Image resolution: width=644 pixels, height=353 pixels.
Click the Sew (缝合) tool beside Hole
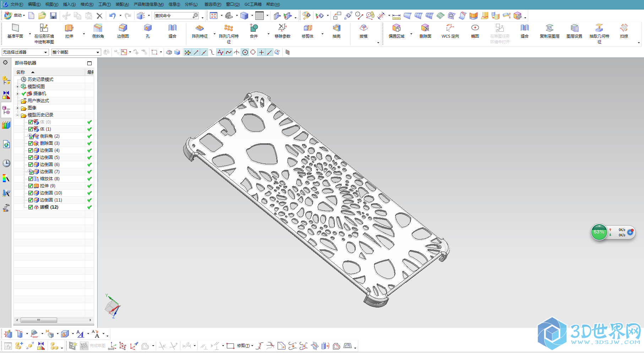point(173,31)
